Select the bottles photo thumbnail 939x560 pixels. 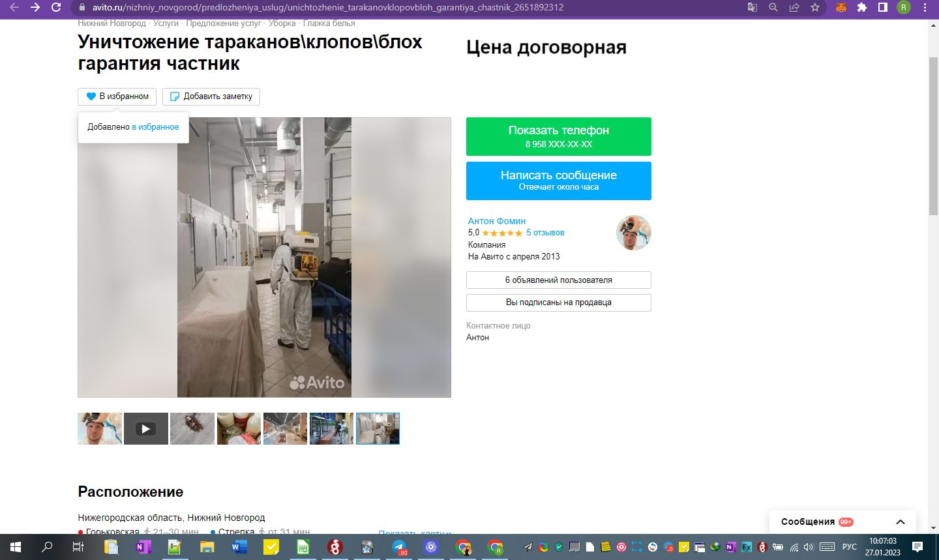(x=239, y=428)
